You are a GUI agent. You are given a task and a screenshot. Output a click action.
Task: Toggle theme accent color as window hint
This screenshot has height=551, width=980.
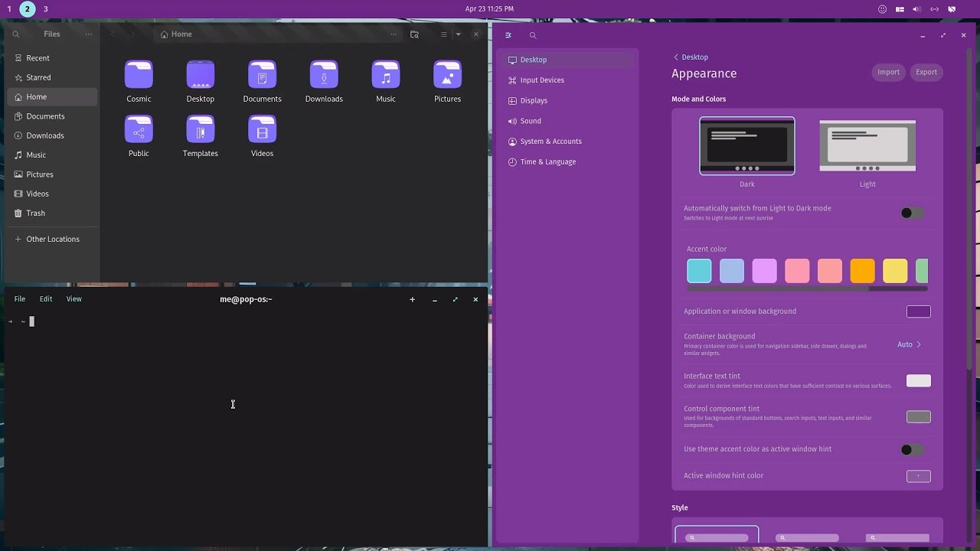tap(912, 449)
